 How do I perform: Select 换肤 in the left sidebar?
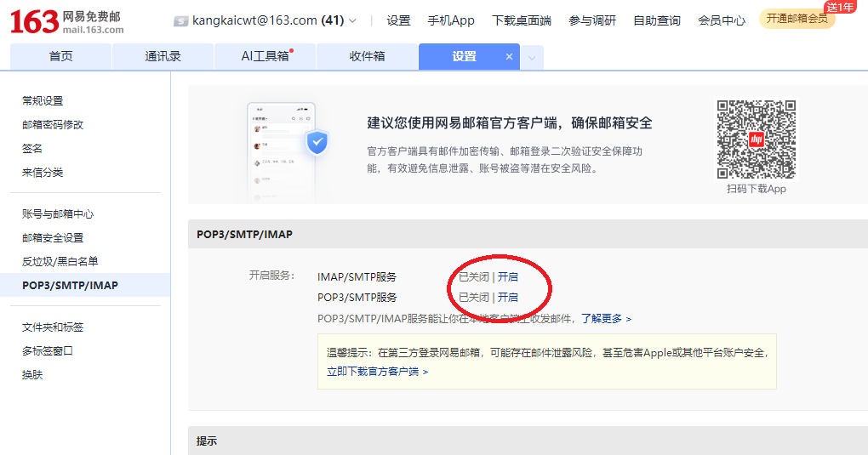(x=32, y=374)
